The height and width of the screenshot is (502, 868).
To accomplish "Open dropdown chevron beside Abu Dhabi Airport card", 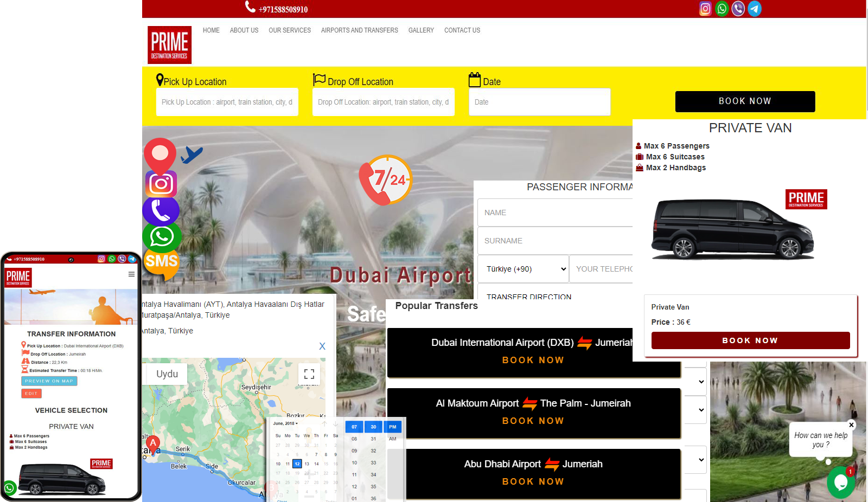I will [701, 460].
